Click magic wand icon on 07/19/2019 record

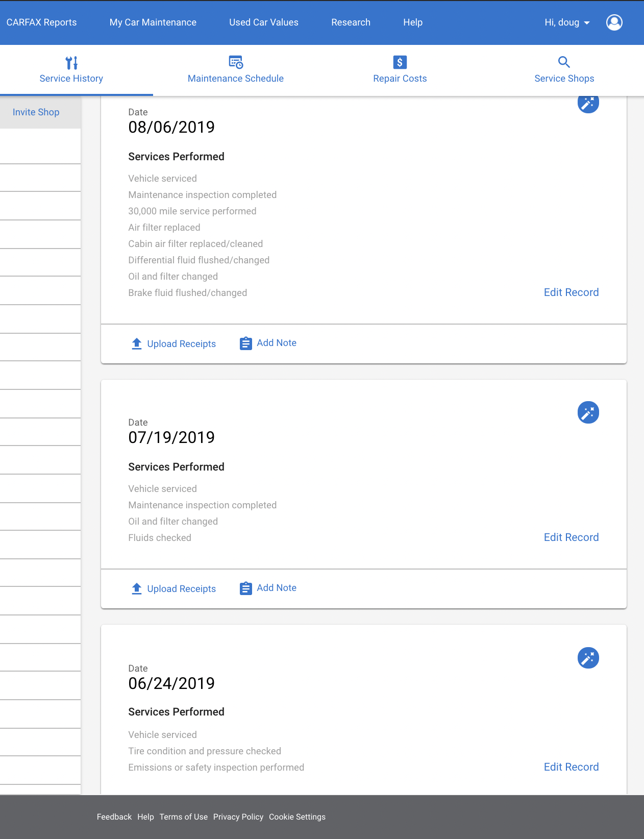(x=588, y=412)
